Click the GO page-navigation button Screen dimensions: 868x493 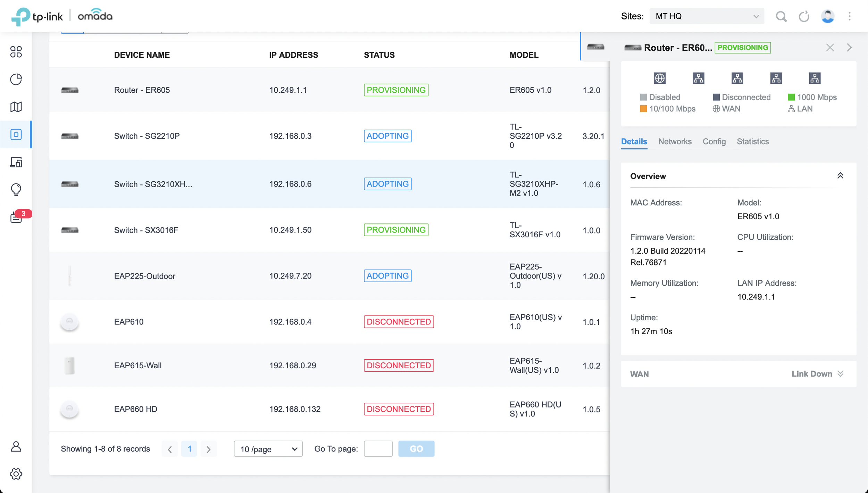click(x=416, y=449)
